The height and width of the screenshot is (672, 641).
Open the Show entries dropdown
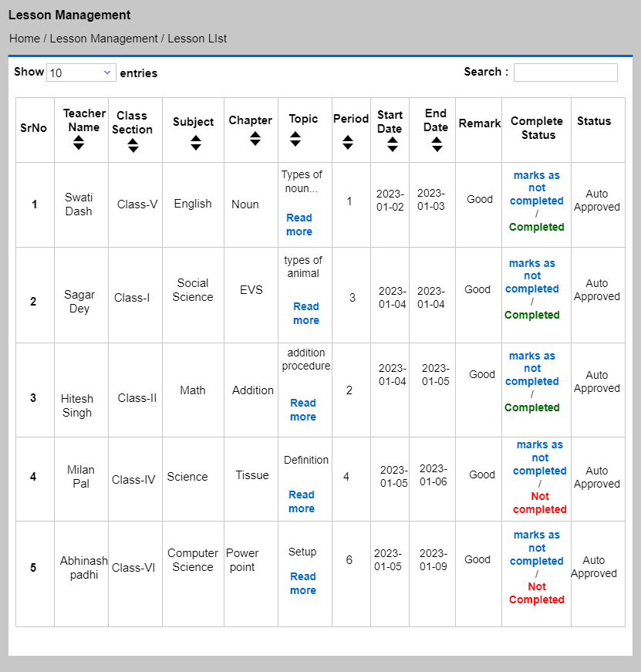[x=81, y=73]
